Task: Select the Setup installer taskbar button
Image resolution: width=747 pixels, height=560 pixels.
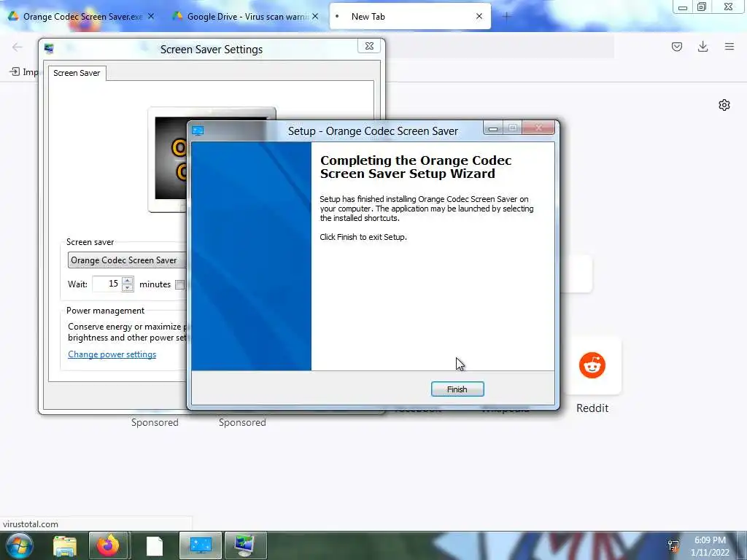Action: pos(201,545)
